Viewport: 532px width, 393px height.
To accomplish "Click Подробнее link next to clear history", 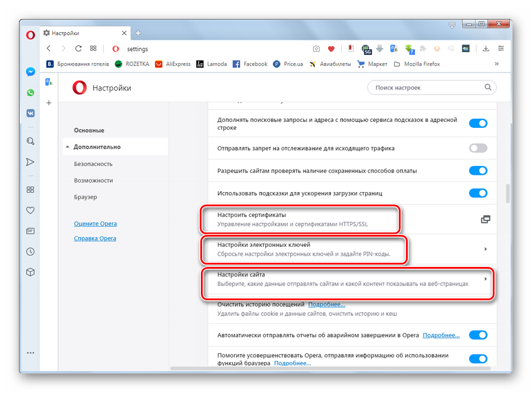I will tap(326, 304).
